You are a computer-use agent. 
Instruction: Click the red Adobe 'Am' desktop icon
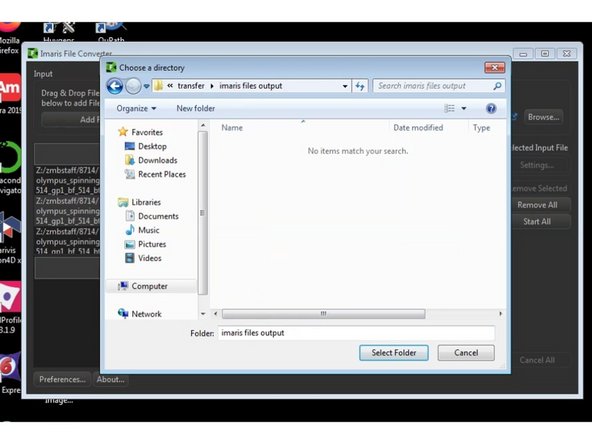point(10,88)
